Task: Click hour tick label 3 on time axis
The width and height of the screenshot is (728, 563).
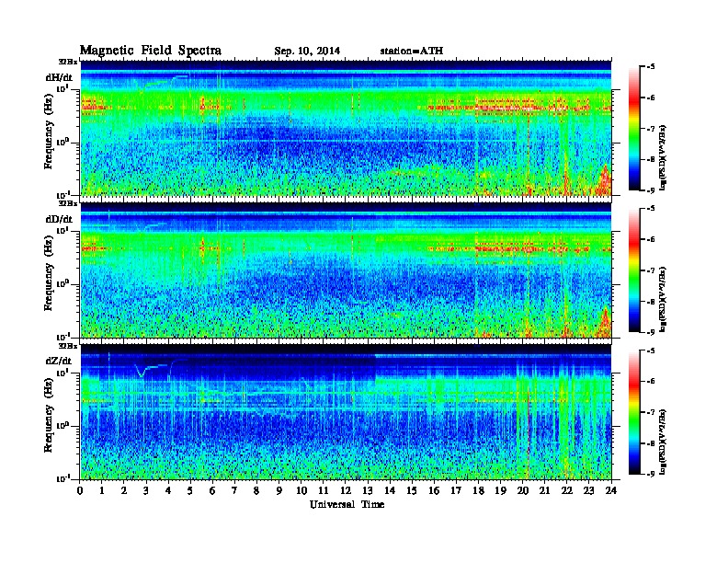Action: (x=146, y=491)
